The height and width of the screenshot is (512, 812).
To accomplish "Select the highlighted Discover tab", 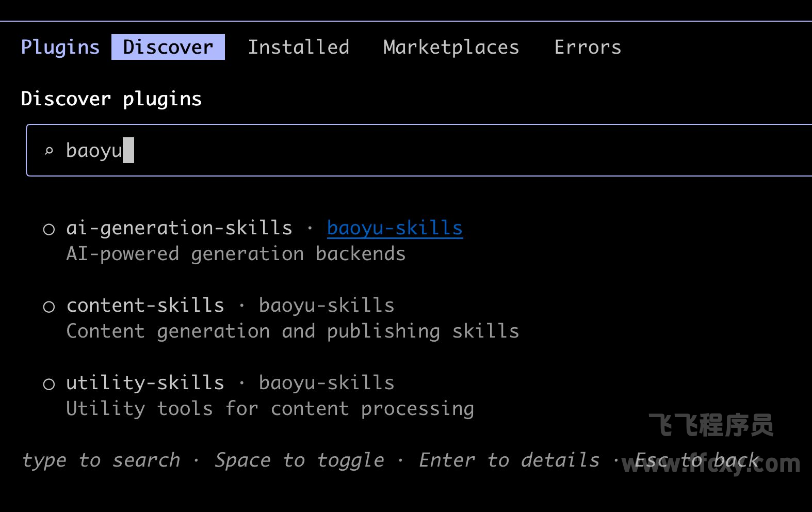I will coord(168,47).
